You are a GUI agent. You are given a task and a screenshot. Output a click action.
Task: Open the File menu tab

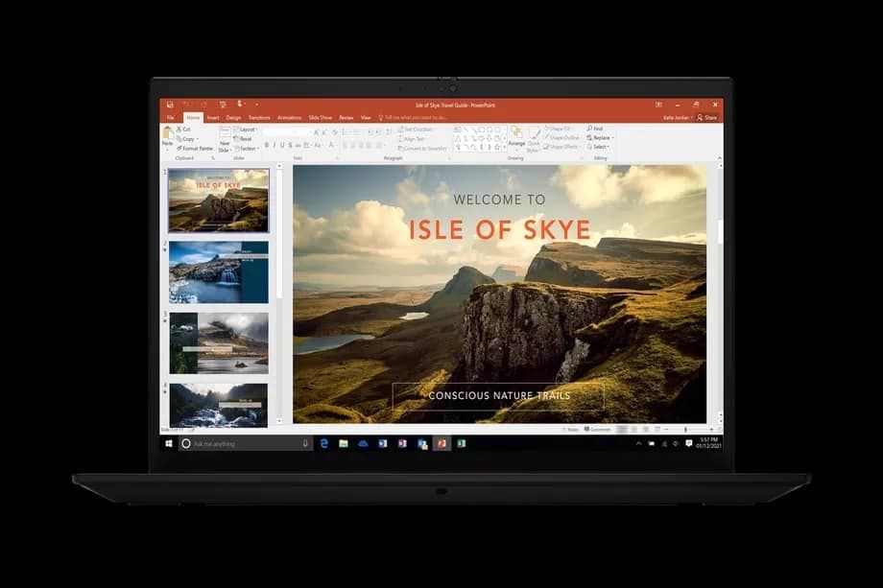[x=170, y=117]
